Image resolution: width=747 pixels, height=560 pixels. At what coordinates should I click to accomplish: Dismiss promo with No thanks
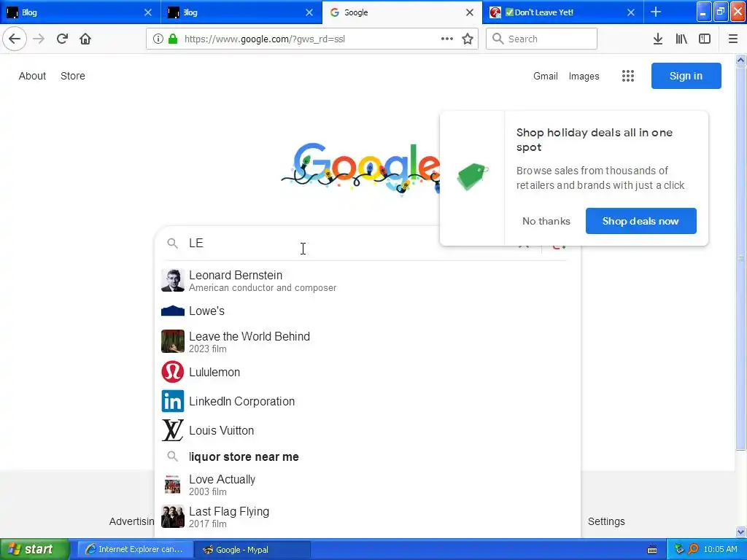pyautogui.click(x=546, y=221)
